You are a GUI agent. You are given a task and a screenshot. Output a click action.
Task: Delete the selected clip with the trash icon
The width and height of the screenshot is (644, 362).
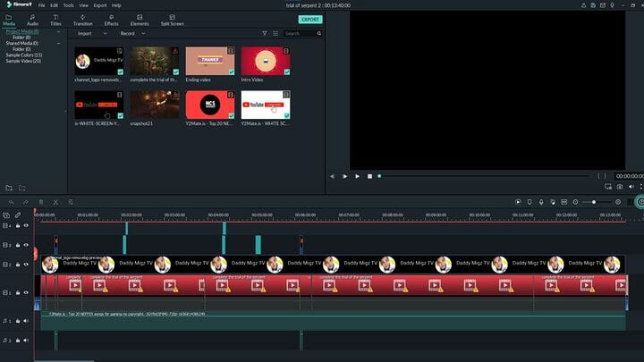tap(41, 202)
